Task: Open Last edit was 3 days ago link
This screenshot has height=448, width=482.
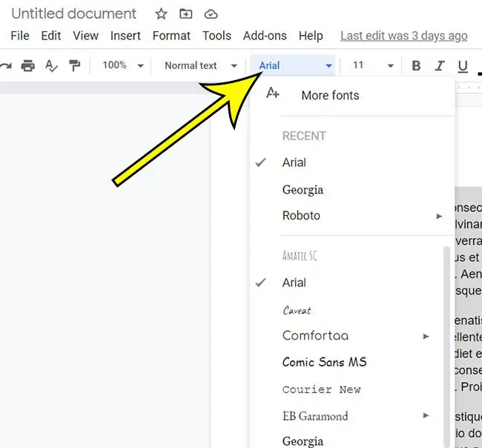Action: [404, 36]
